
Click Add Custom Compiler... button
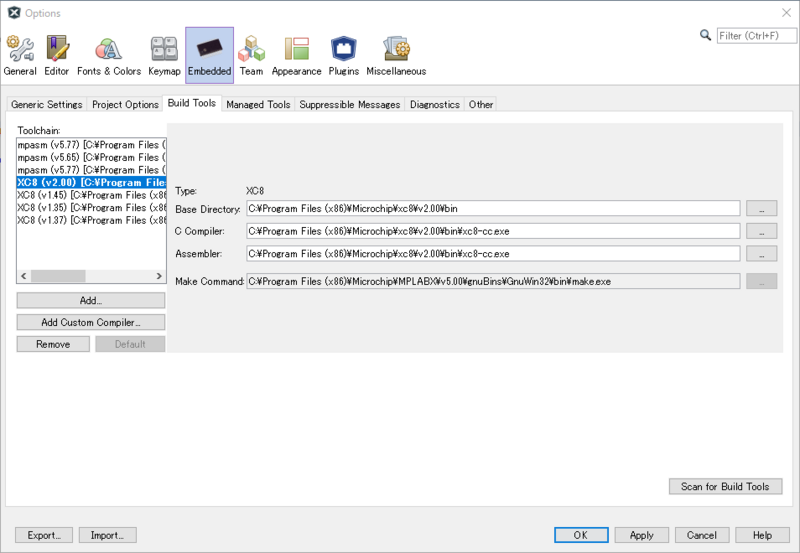[91, 322]
